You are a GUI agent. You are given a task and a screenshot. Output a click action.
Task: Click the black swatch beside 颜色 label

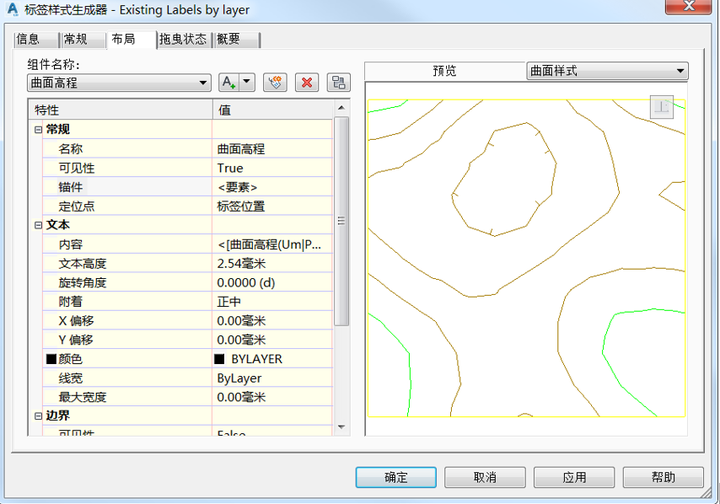(x=51, y=359)
